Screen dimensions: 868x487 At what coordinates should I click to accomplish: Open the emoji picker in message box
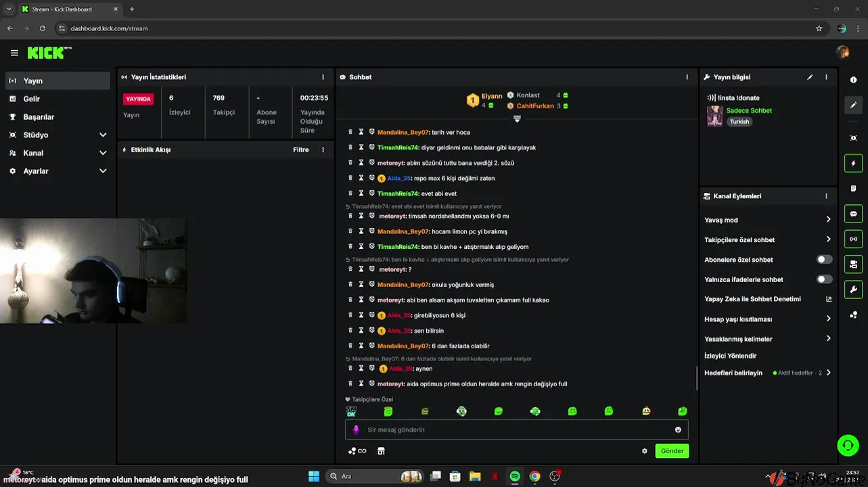[678, 430]
